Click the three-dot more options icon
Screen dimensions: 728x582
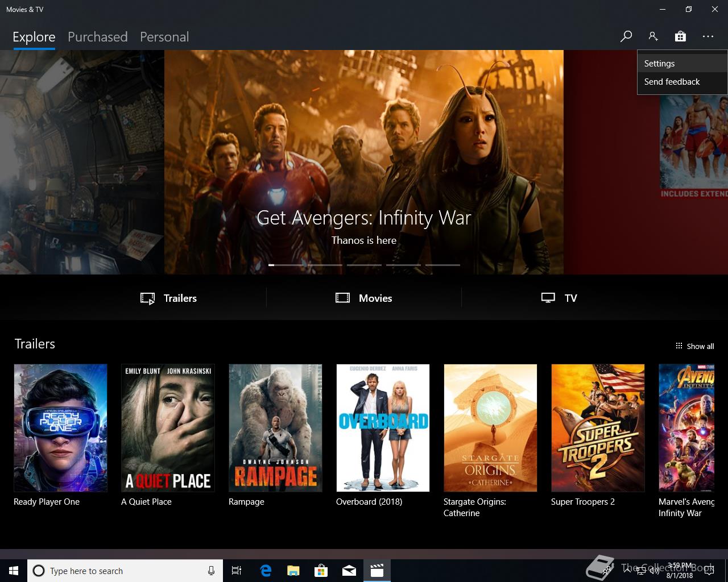point(708,36)
